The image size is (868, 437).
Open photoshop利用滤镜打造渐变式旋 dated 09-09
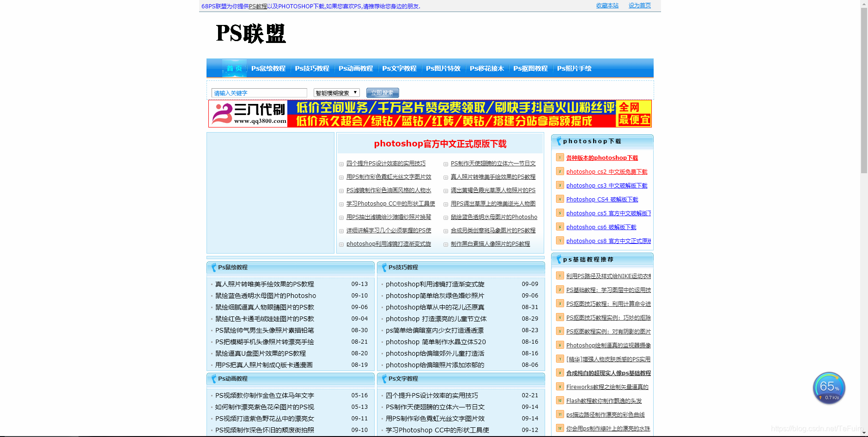pyautogui.click(x=435, y=284)
